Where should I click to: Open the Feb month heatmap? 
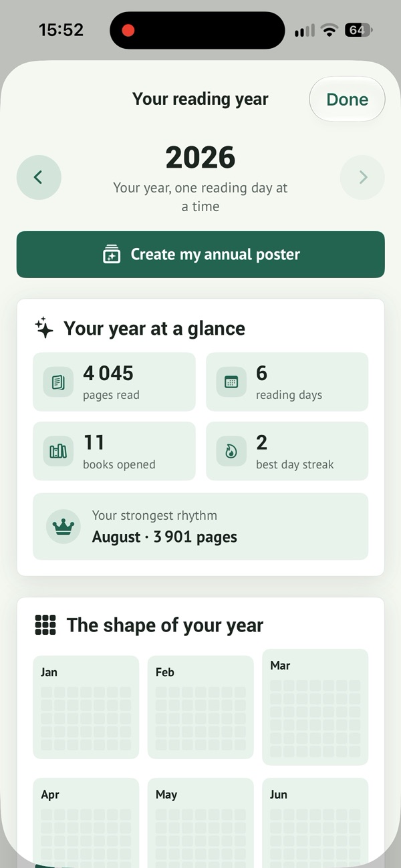coord(200,707)
